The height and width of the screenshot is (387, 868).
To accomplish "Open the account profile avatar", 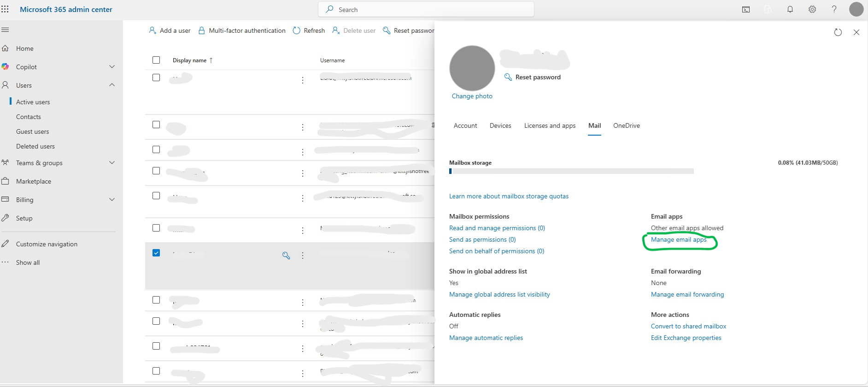I will [x=856, y=9].
